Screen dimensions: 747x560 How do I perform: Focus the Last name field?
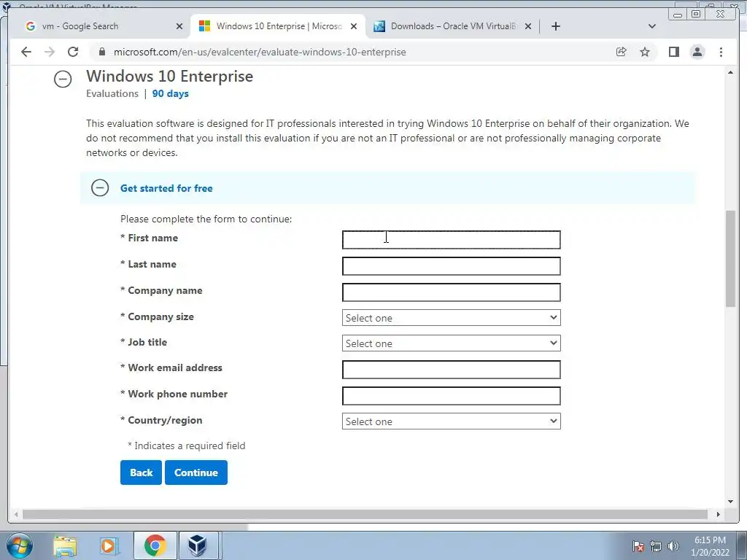[451, 265]
